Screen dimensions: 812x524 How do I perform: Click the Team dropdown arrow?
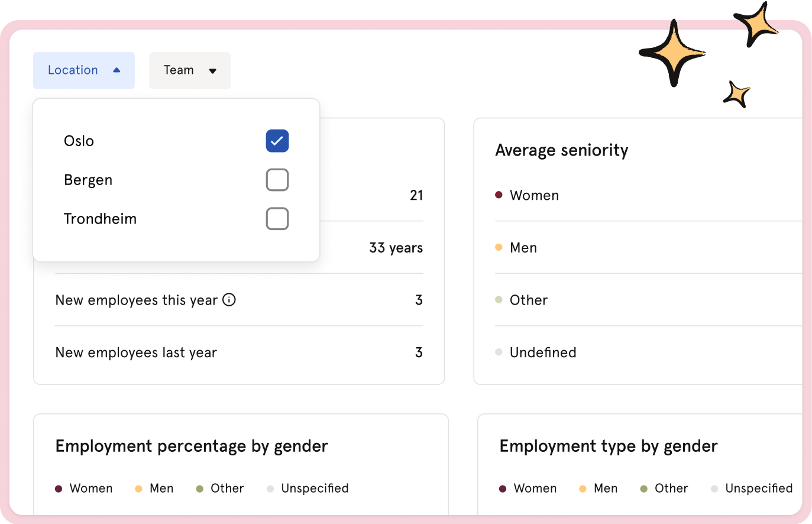tap(213, 71)
